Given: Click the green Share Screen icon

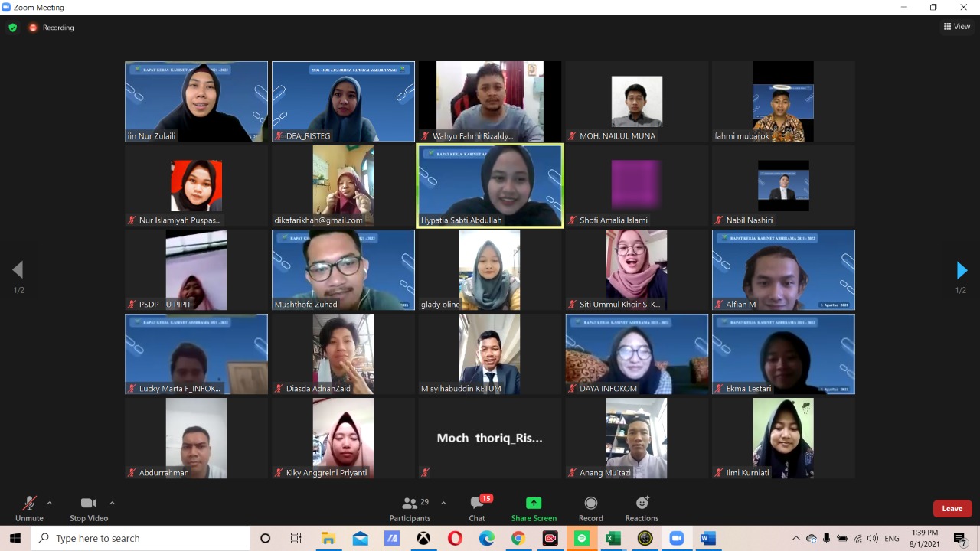Looking at the screenshot, I should click(x=534, y=504).
